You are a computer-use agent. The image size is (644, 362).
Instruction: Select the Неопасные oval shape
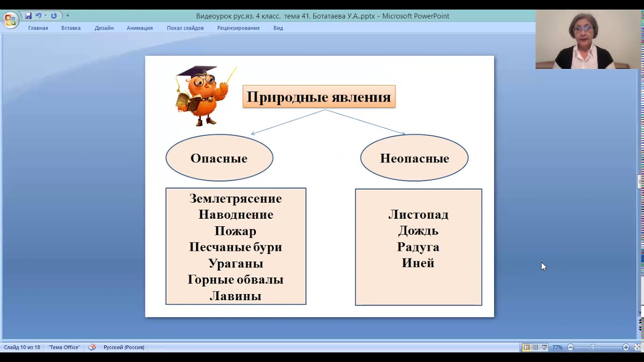tap(414, 158)
